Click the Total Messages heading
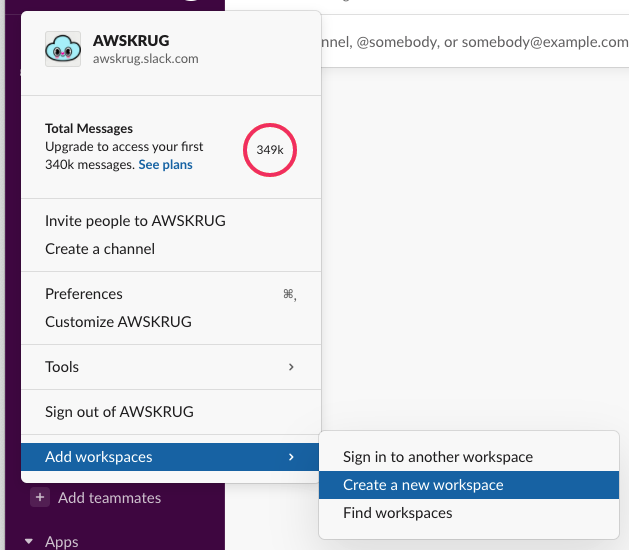The height and width of the screenshot is (550, 629). tap(89, 128)
